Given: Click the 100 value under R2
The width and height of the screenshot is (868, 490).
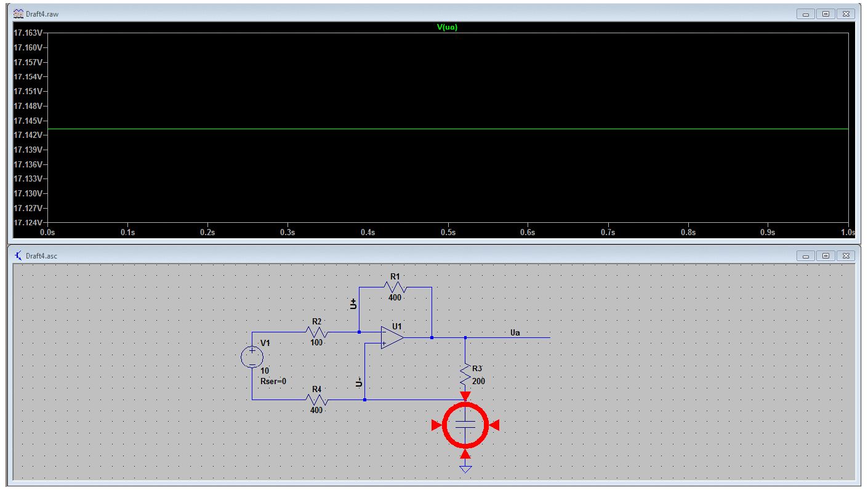Looking at the screenshot, I should (x=317, y=342).
